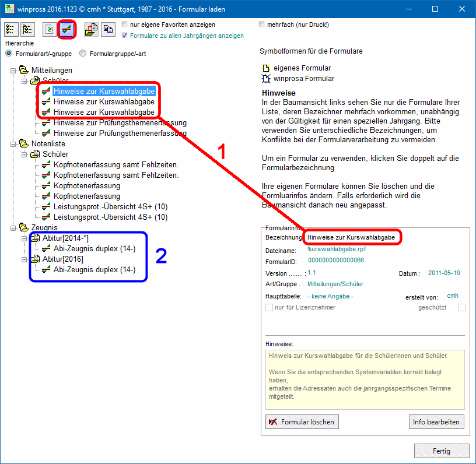Collapse the Abitur[2016] tree node
The height and width of the screenshot is (464, 476).
coord(24,259)
